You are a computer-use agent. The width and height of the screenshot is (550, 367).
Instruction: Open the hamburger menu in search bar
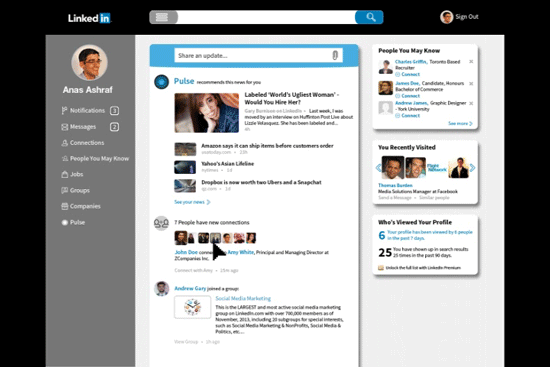pyautogui.click(x=163, y=17)
